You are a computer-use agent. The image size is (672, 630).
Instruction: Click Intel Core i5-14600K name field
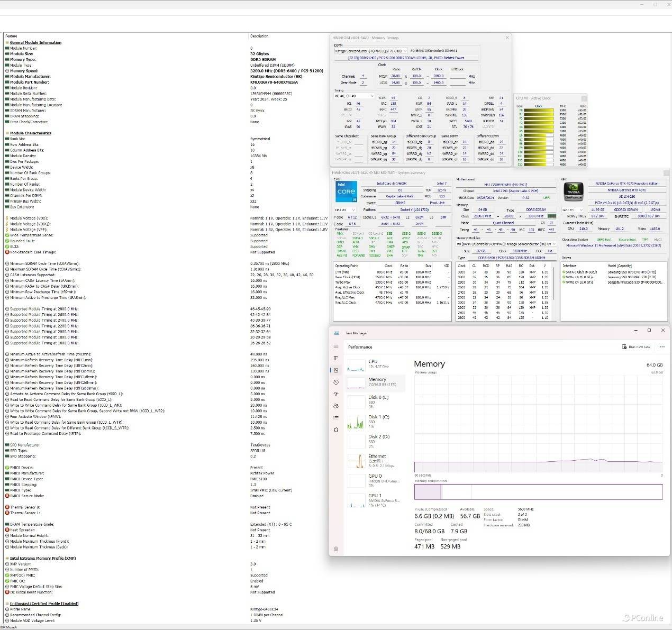(x=391, y=184)
